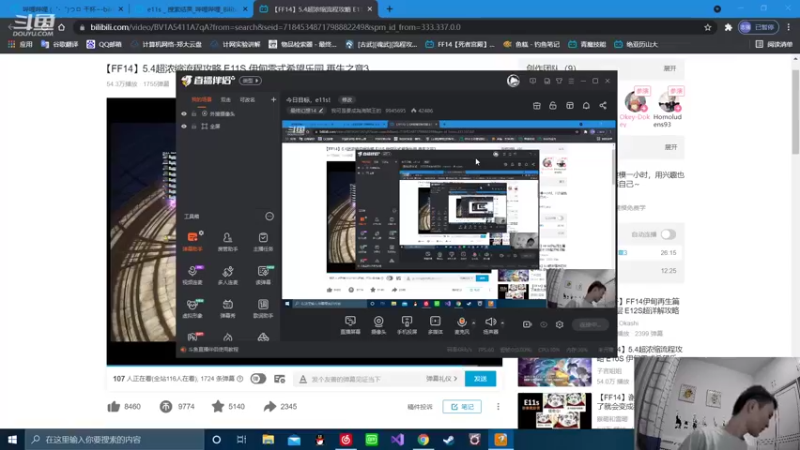Open the notes button (笔记) under the video
800x450 pixels.
(462, 407)
